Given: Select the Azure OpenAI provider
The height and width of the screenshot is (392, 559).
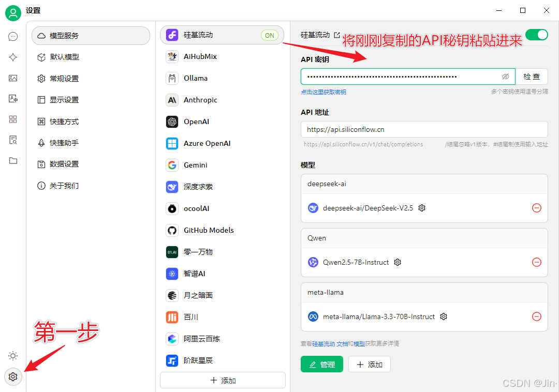Looking at the screenshot, I should 222,143.
